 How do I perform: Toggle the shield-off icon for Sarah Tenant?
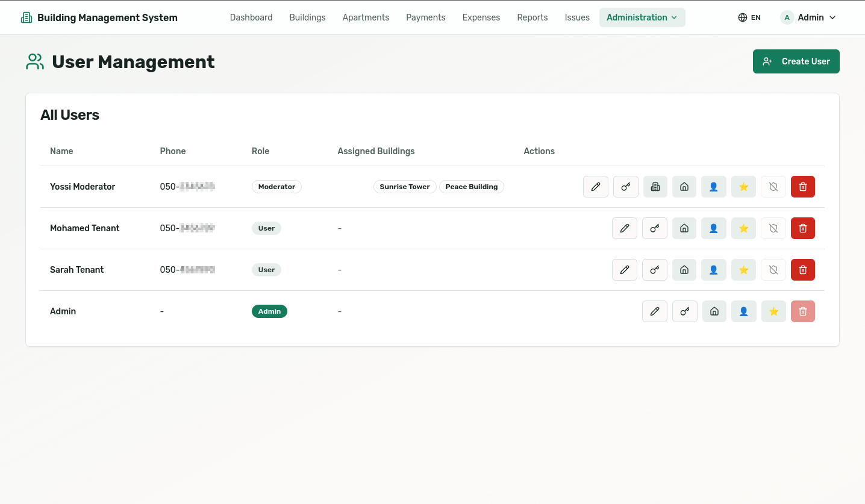click(x=773, y=270)
